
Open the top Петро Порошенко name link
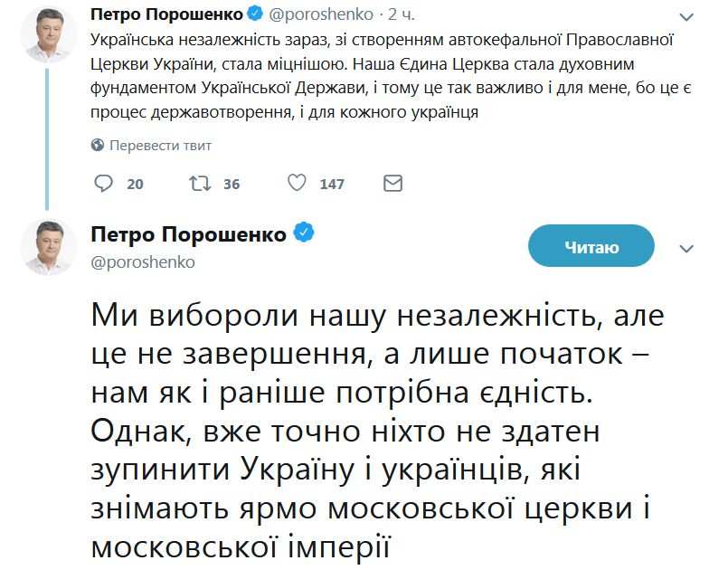[x=168, y=15]
